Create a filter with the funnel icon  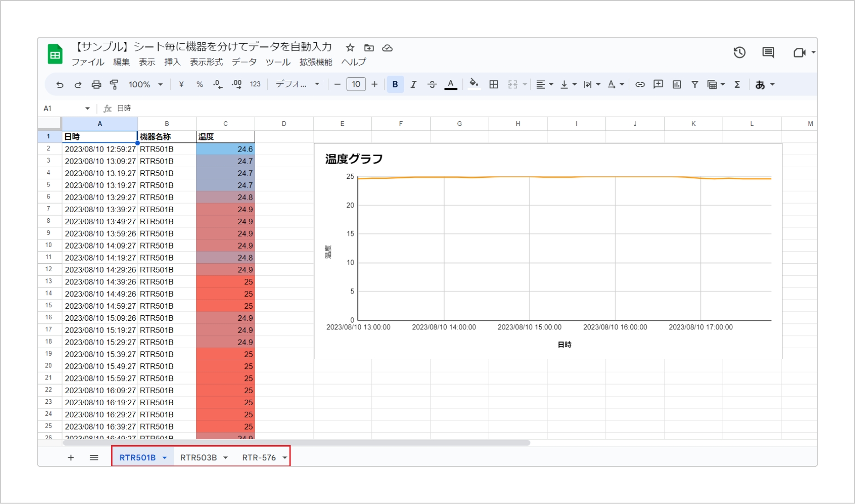(695, 85)
